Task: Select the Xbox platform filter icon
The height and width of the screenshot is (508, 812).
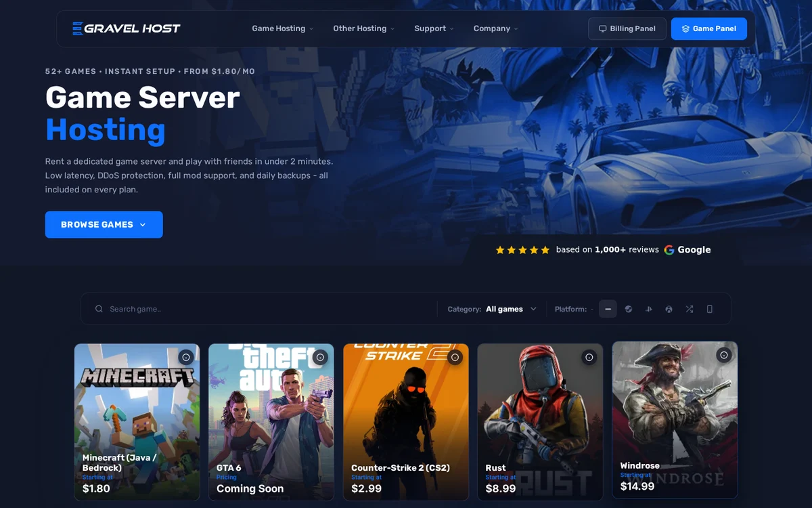Action: (669, 309)
